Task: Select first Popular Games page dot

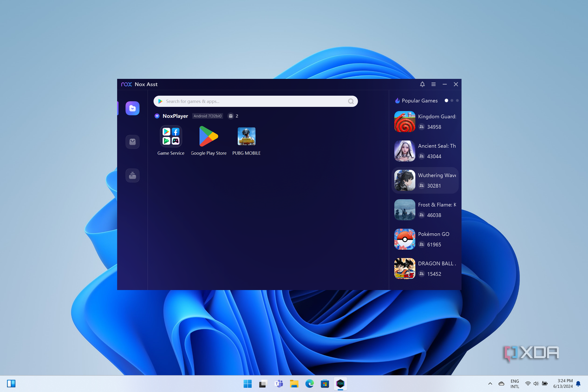Action: (x=446, y=100)
